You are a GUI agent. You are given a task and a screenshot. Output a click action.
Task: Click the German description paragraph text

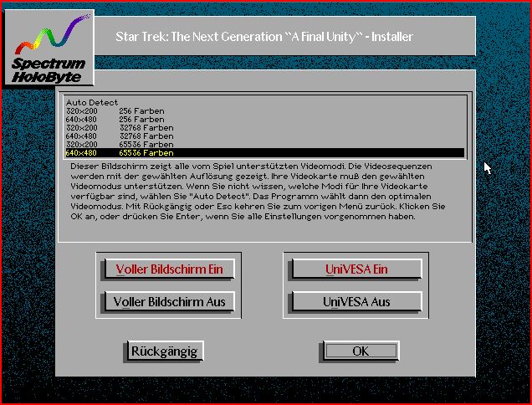263,192
